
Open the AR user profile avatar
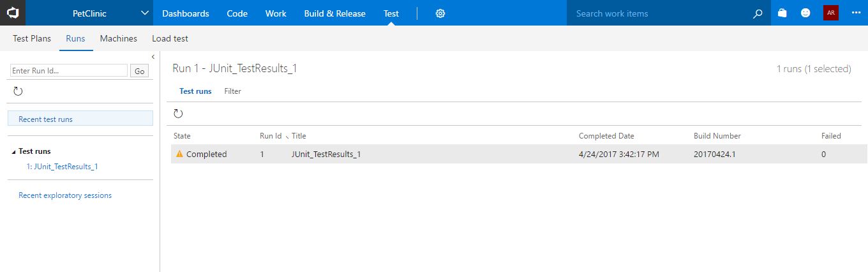coord(830,13)
